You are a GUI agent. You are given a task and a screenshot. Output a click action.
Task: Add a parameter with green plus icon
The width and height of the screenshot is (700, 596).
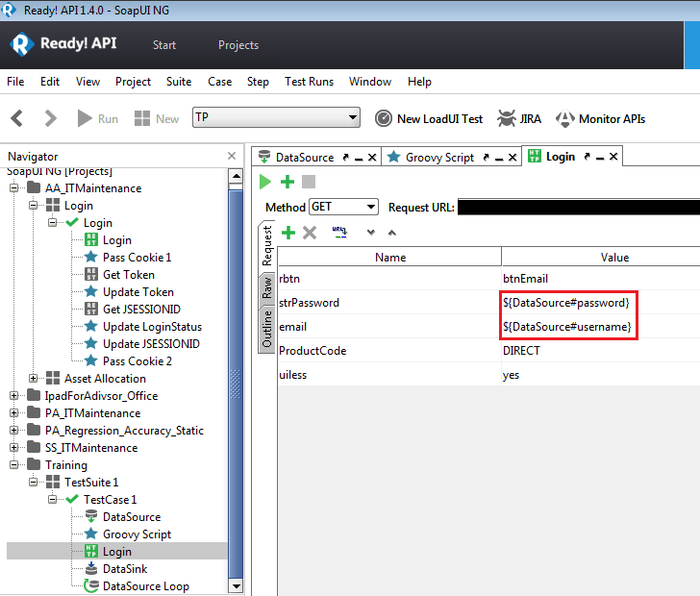287,232
